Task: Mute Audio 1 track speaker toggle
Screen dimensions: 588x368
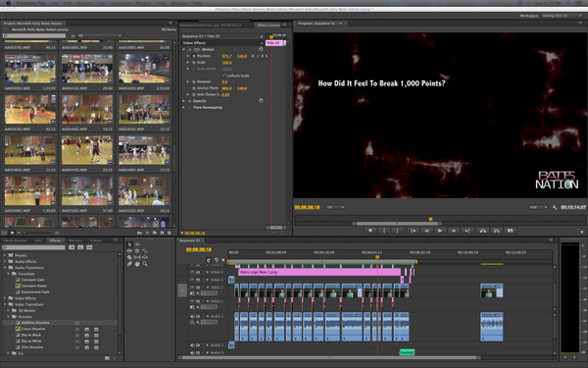Action: pyautogui.click(x=192, y=316)
